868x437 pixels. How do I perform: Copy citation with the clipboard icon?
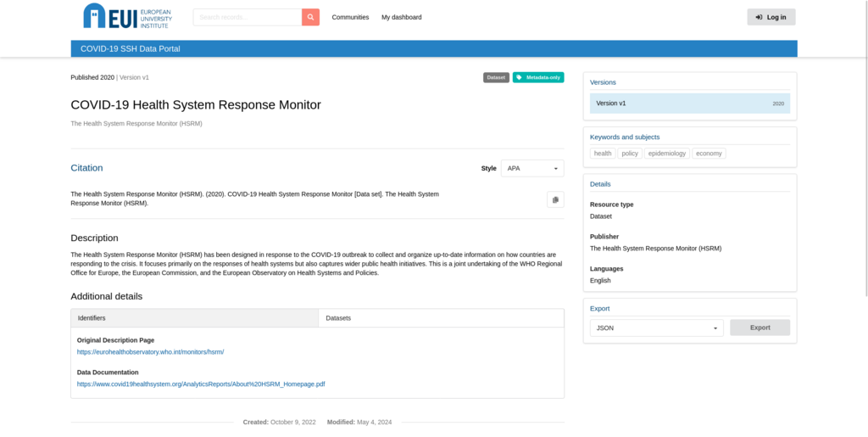pos(555,199)
